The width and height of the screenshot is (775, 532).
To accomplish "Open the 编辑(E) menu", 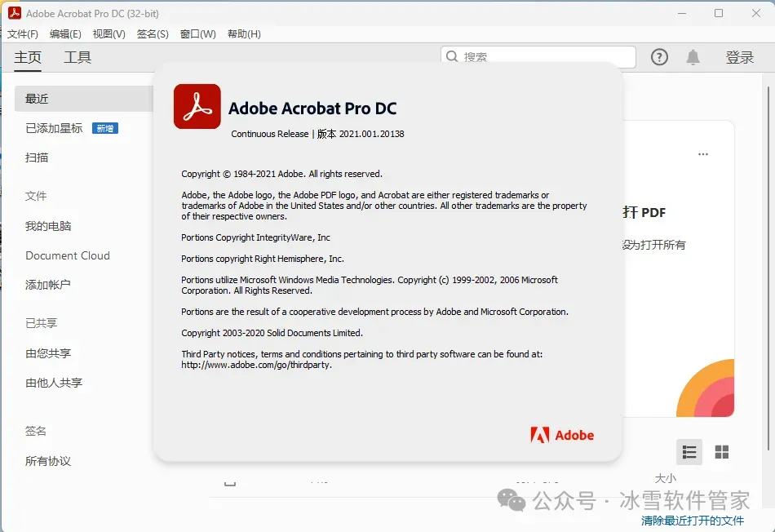I will 65,34.
